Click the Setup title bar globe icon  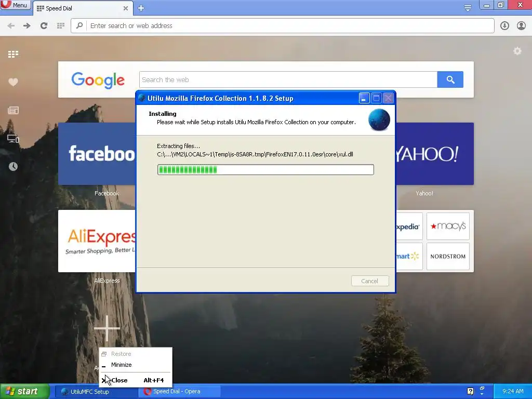click(x=142, y=98)
